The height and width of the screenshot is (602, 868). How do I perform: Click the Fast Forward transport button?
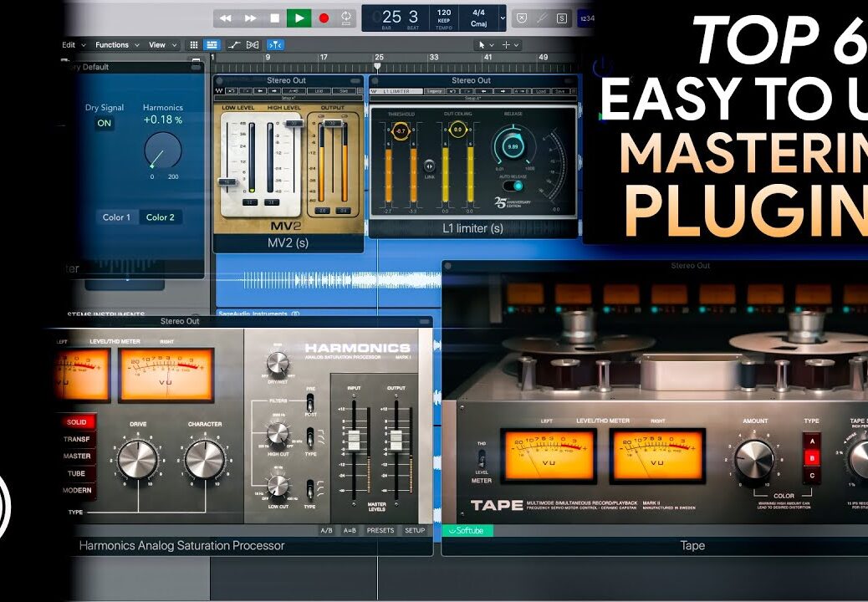pyautogui.click(x=250, y=18)
